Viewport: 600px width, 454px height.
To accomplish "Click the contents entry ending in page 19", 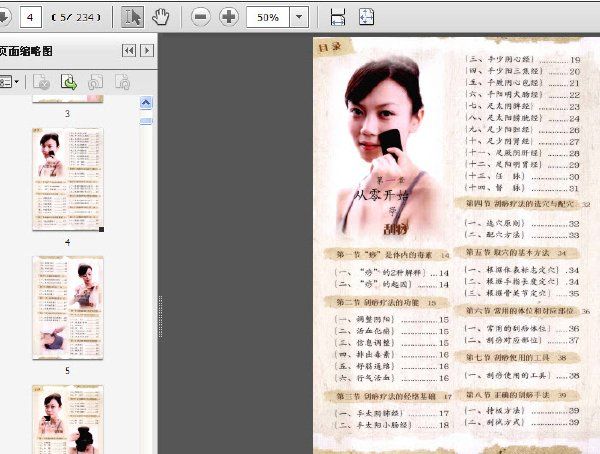I will pyautogui.click(x=523, y=60).
